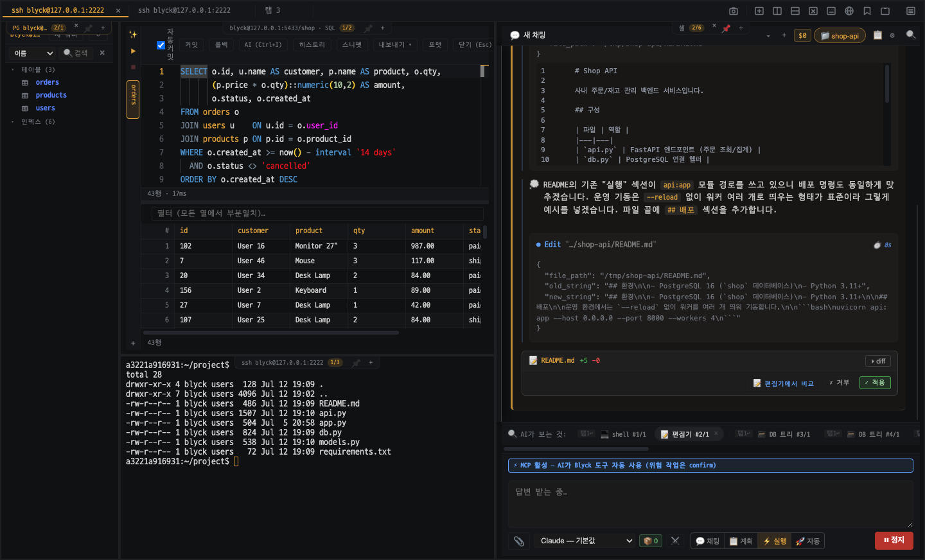Click the AI sparkle icon beside the SQL editor
The width and height of the screenshot is (925, 560).
click(133, 35)
